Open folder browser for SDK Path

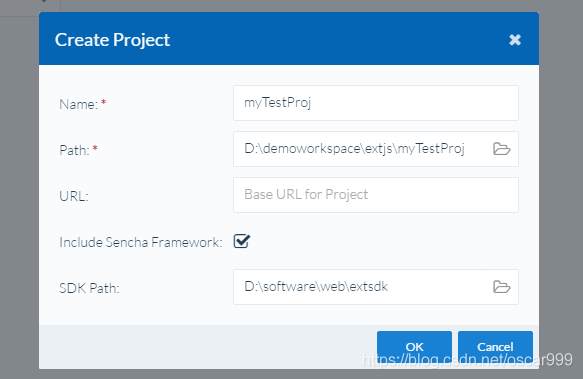coord(502,287)
